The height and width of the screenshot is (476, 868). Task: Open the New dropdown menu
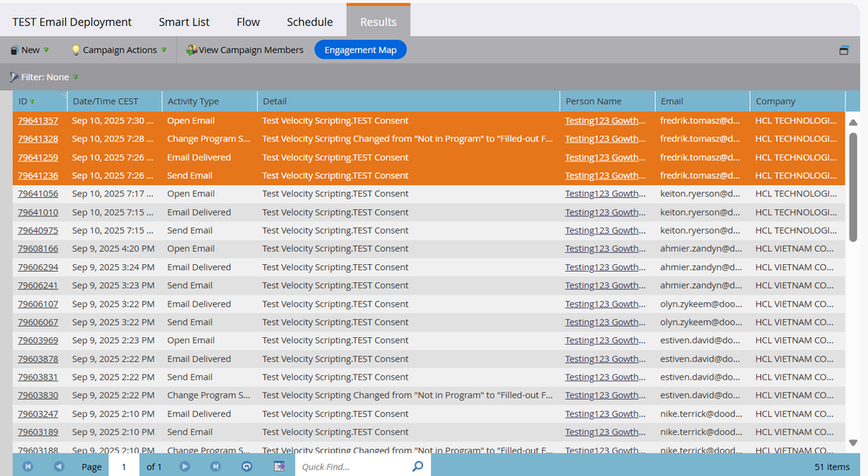coord(30,50)
